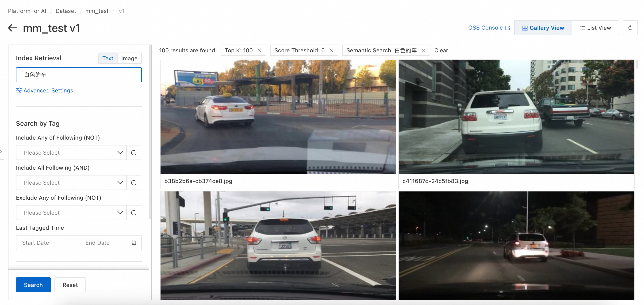
Task: Refresh the gallery with the top-right refresh icon
Action: 630,28
